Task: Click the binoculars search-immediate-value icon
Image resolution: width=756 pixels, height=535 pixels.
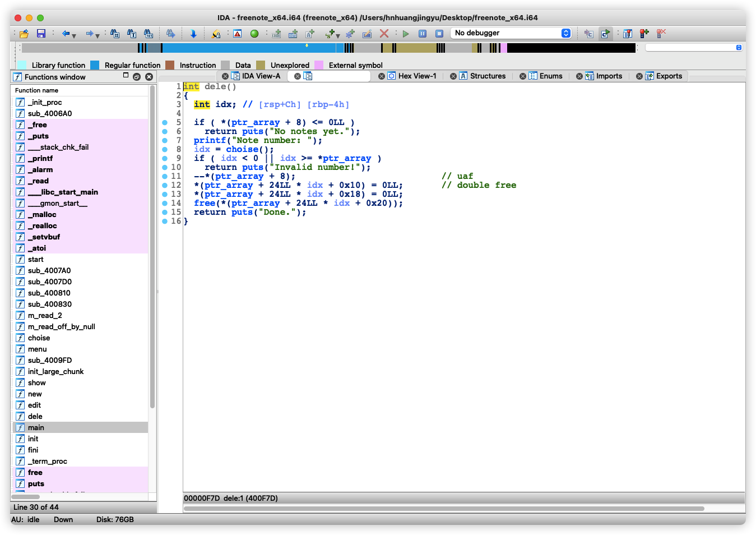Action: click(115, 34)
